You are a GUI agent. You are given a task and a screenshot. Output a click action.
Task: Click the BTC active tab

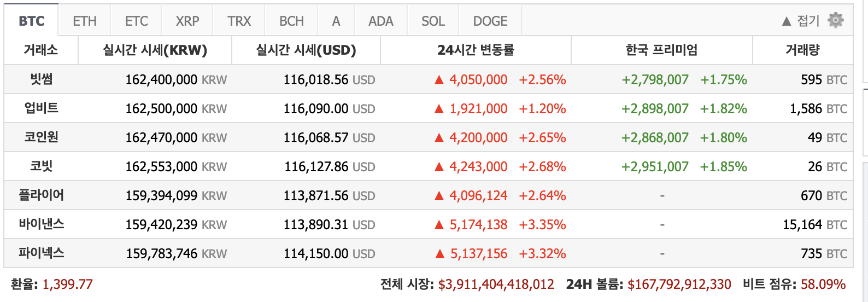pyautogui.click(x=32, y=21)
